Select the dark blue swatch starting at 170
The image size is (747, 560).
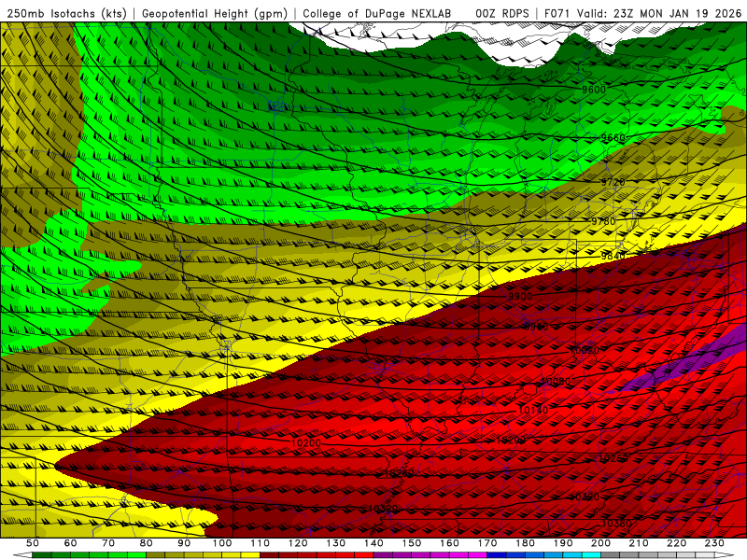point(497,555)
